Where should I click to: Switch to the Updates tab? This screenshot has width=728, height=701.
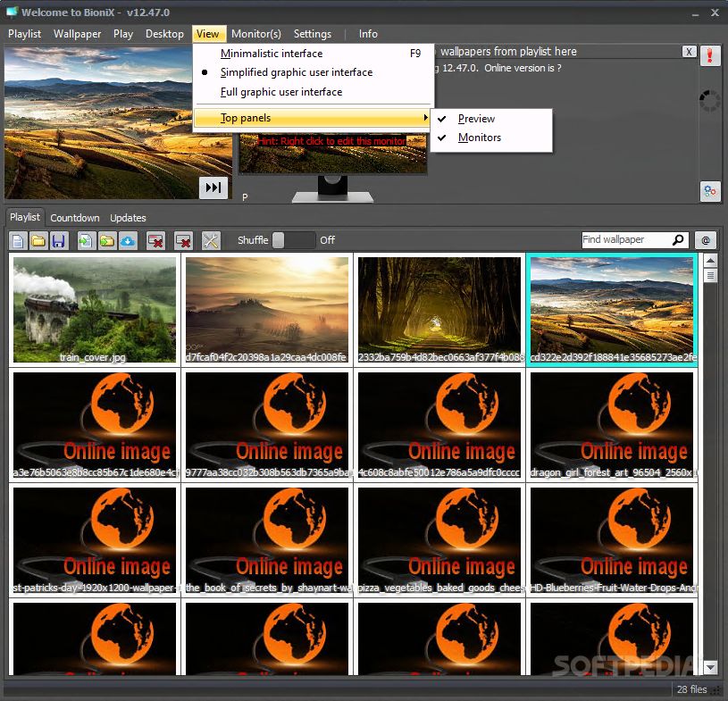[128, 218]
